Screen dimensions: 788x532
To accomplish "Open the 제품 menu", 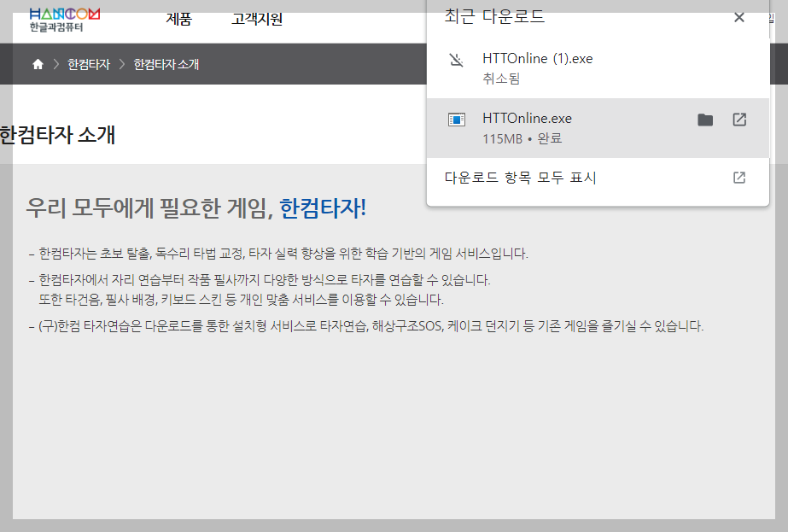I will 179,19.
